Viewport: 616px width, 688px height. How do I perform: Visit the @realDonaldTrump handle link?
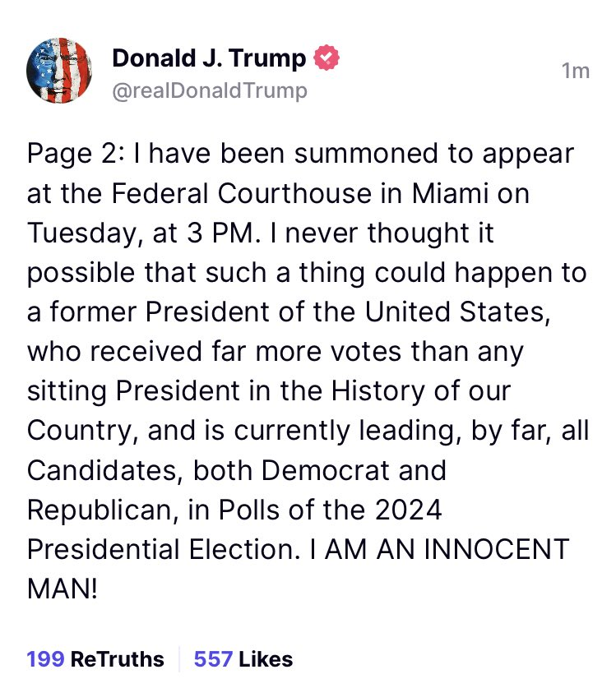tap(209, 90)
